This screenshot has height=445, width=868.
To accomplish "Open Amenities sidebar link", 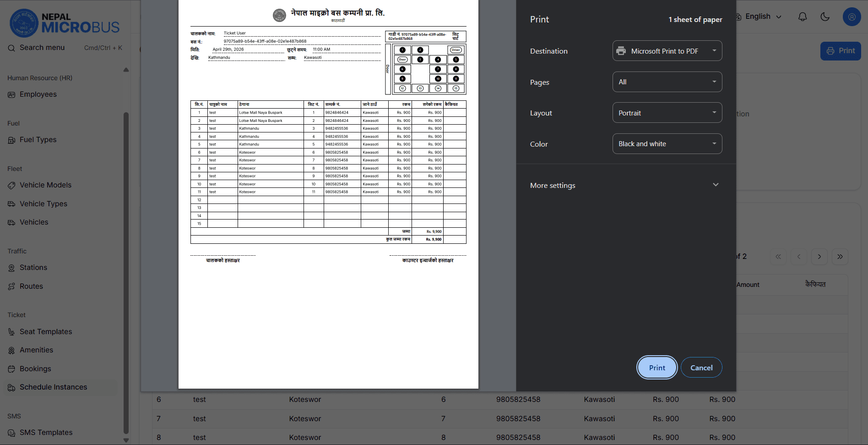I will [36, 350].
